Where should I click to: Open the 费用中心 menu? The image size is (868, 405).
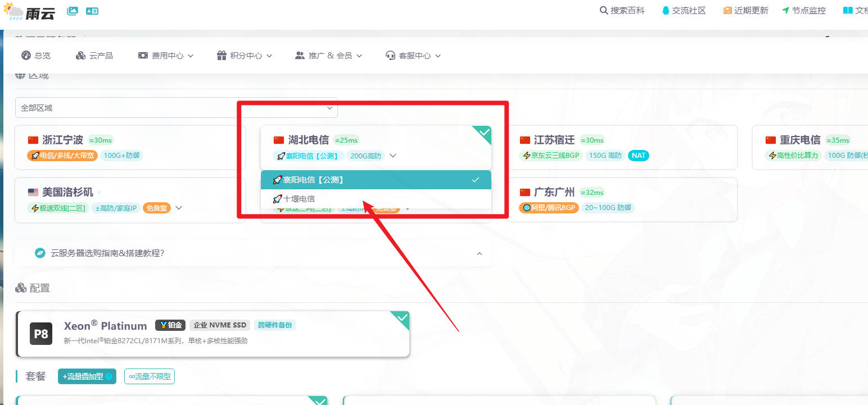[166, 56]
